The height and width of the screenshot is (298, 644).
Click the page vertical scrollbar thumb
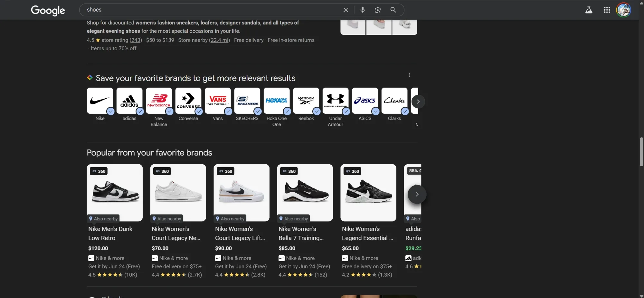641,152
